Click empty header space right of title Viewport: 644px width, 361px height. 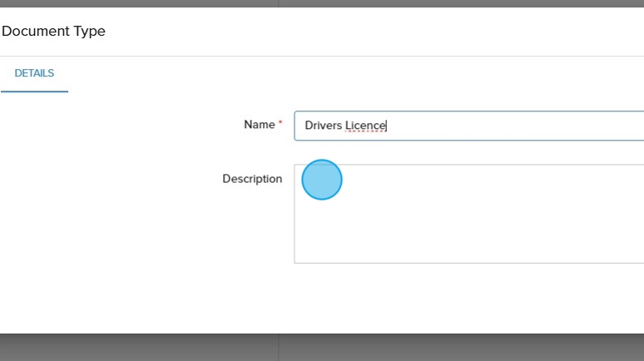374,32
